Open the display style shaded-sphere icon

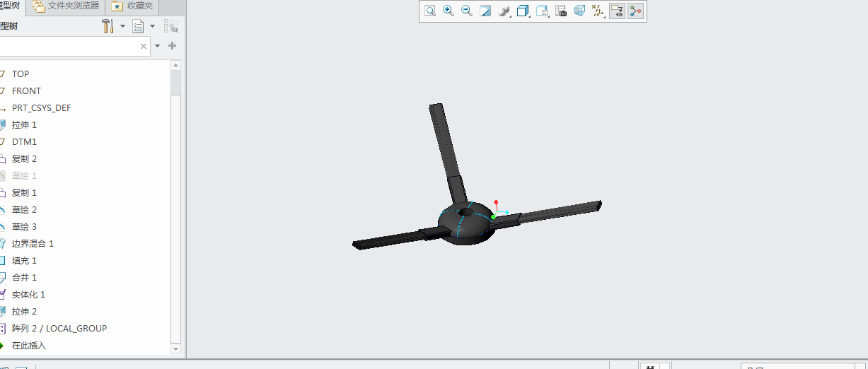(504, 11)
